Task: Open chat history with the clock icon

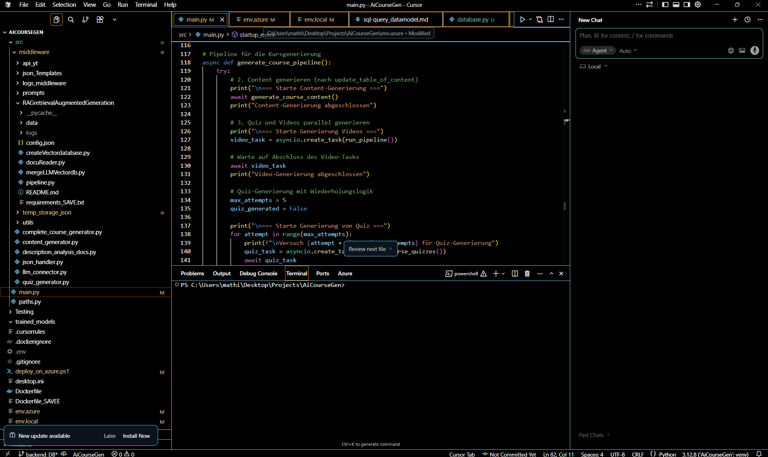Action: [x=747, y=19]
